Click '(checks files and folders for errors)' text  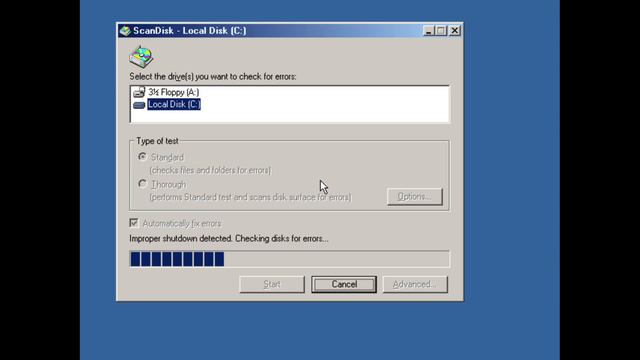(x=210, y=170)
